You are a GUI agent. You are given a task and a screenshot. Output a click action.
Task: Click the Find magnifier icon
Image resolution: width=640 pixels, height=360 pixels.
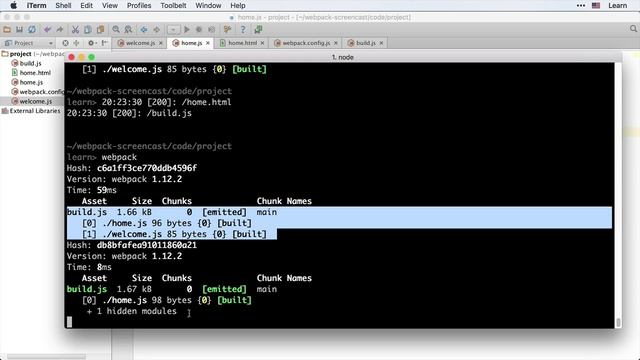(116, 29)
